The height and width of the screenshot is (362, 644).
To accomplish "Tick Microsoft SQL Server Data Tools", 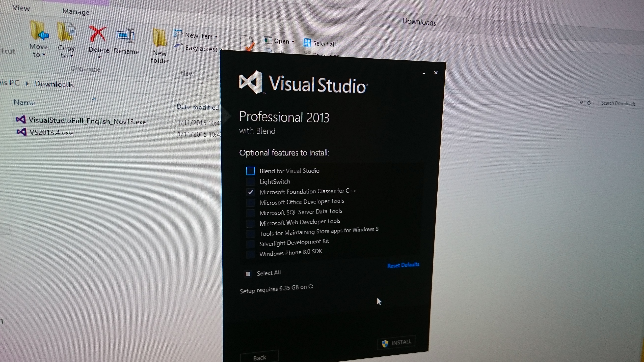I will pyautogui.click(x=250, y=213).
